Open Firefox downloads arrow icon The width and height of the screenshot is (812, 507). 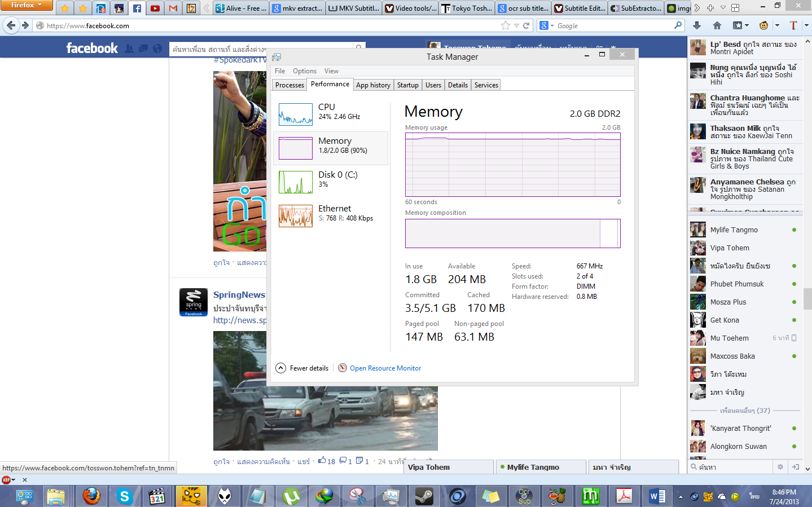[x=697, y=25]
